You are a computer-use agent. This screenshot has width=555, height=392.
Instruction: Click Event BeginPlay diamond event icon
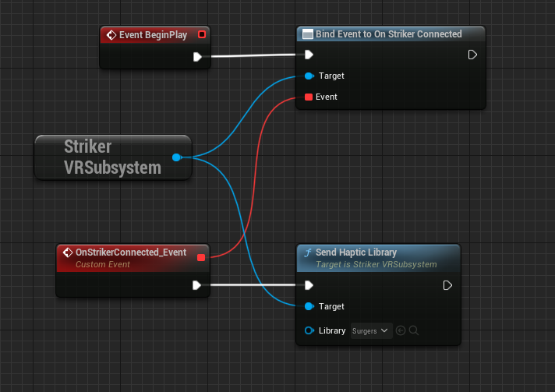click(111, 35)
